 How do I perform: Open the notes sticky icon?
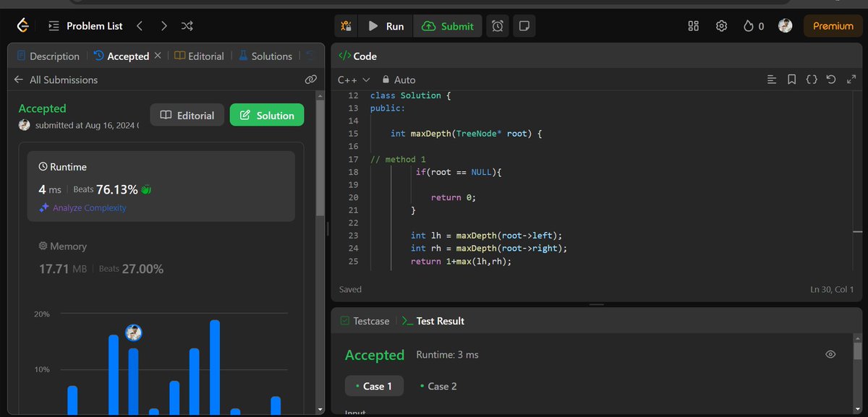524,26
